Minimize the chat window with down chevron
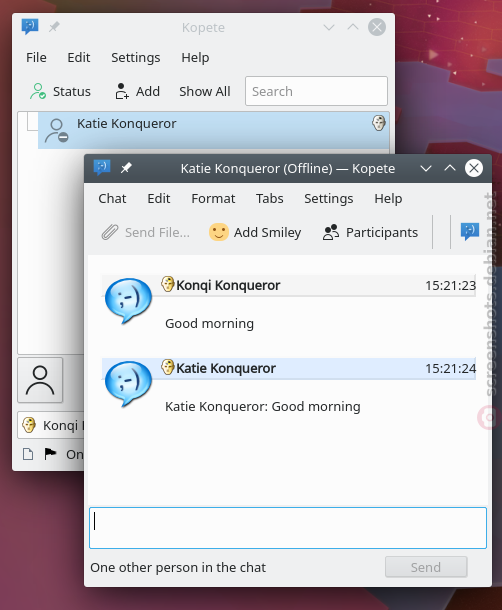 point(426,168)
